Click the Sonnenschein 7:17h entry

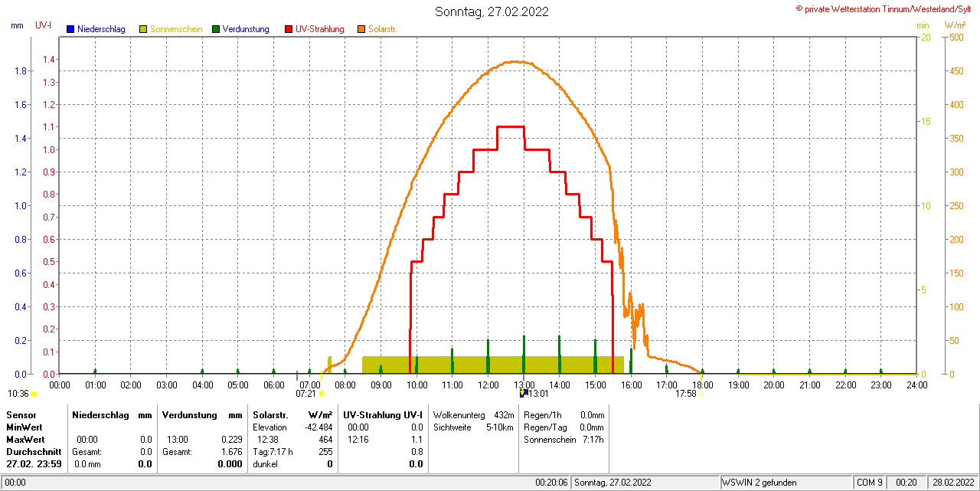point(563,440)
